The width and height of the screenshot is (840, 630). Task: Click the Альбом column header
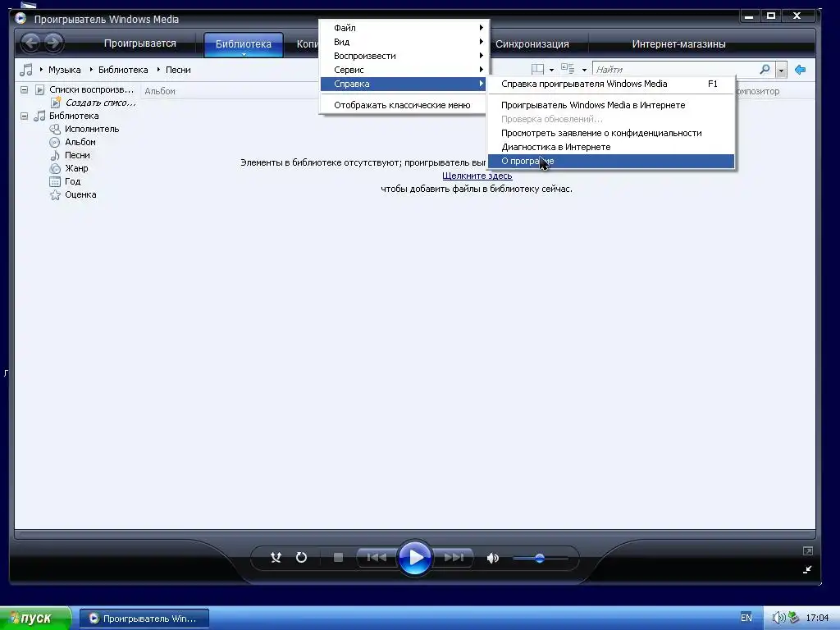click(160, 91)
